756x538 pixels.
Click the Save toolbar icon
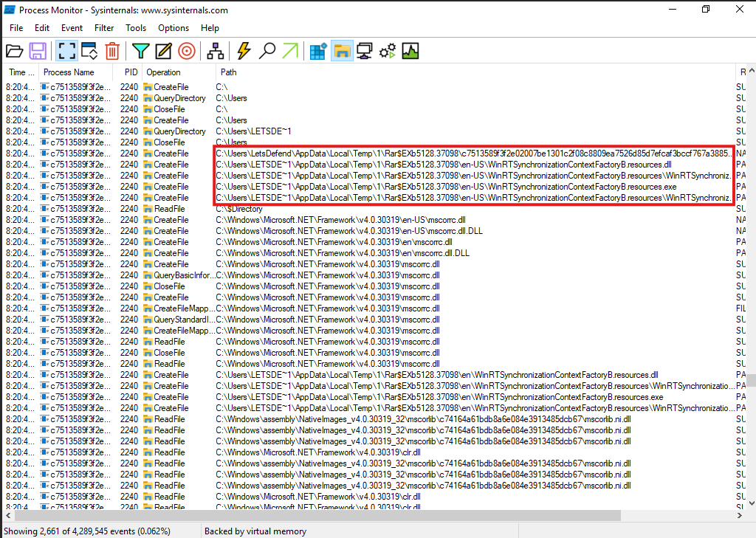click(x=38, y=51)
